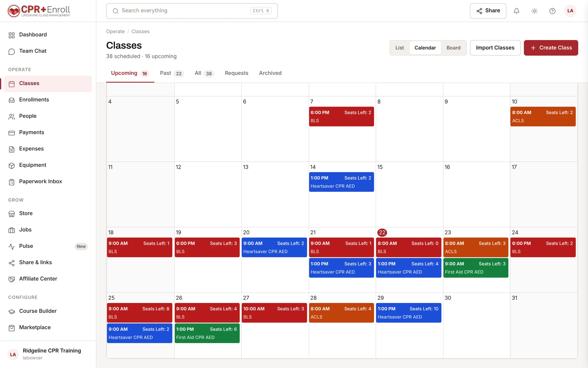Click the Operate breadcrumb link
This screenshot has height=368, width=588.
pos(115,32)
